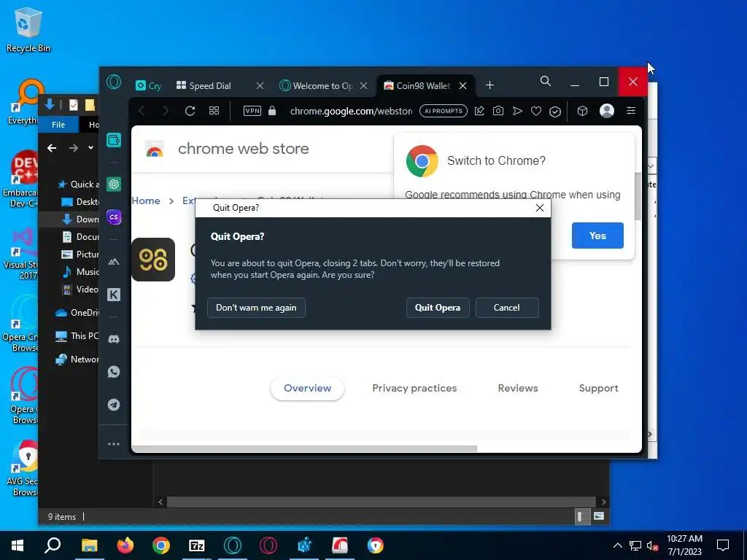Open the Speed Dial grid icon in toolbar
The height and width of the screenshot is (560, 747).
point(214,111)
